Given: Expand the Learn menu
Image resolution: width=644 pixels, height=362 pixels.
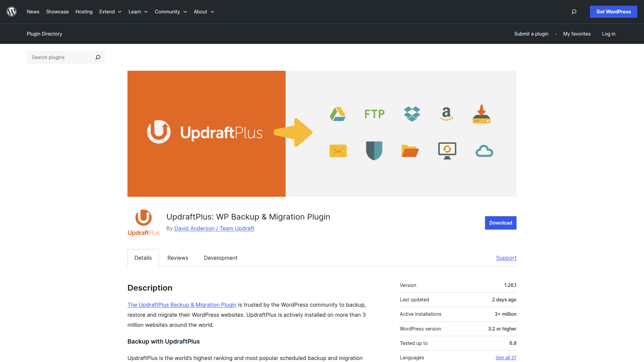Looking at the screenshot, I should click(x=138, y=12).
